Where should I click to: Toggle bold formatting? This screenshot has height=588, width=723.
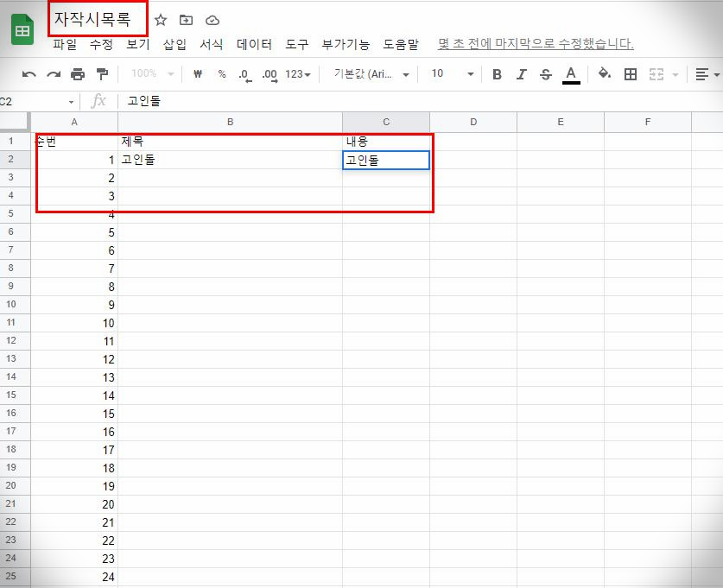click(x=497, y=74)
